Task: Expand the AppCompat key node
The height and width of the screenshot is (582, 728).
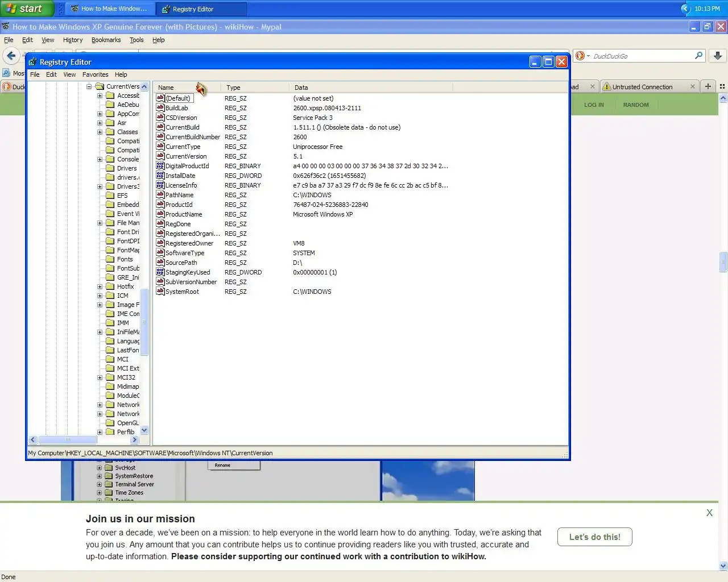Action: coord(100,114)
